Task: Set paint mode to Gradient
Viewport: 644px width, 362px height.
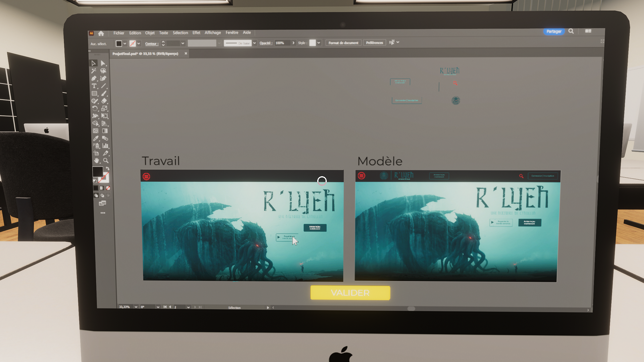Action: (102, 188)
